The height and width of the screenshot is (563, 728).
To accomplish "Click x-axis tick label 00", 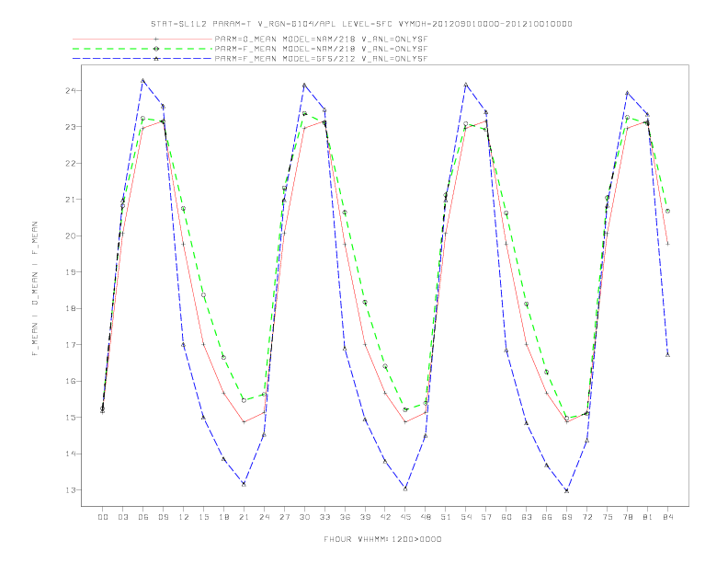I will (103, 517).
